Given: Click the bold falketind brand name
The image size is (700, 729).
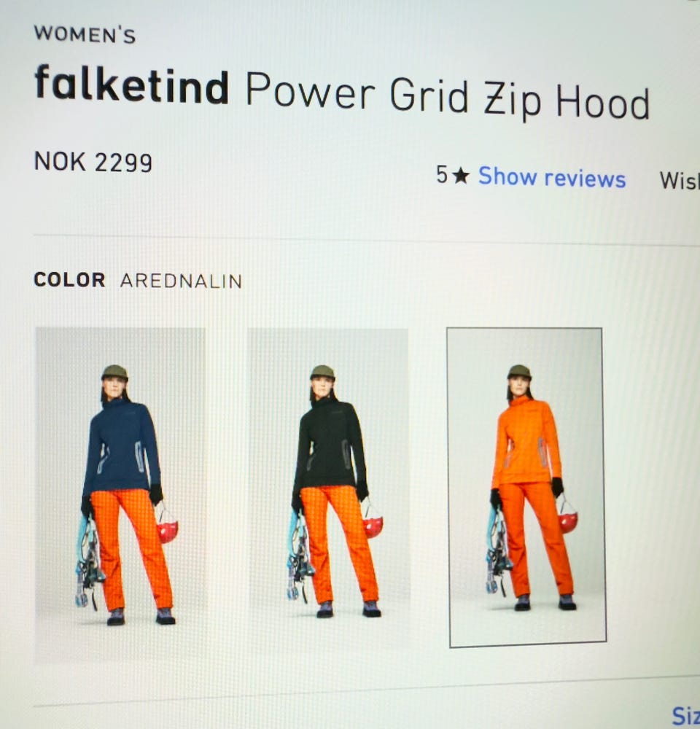Looking at the screenshot, I should click(132, 85).
